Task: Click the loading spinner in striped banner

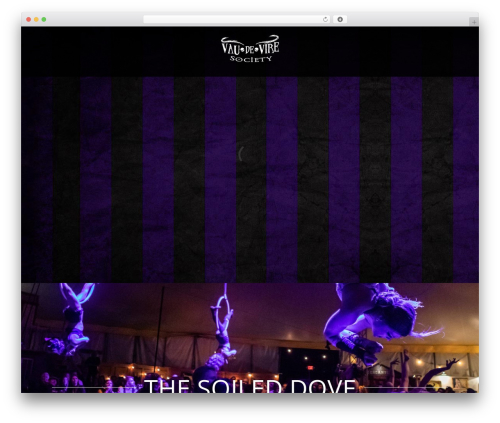Action: [x=241, y=154]
